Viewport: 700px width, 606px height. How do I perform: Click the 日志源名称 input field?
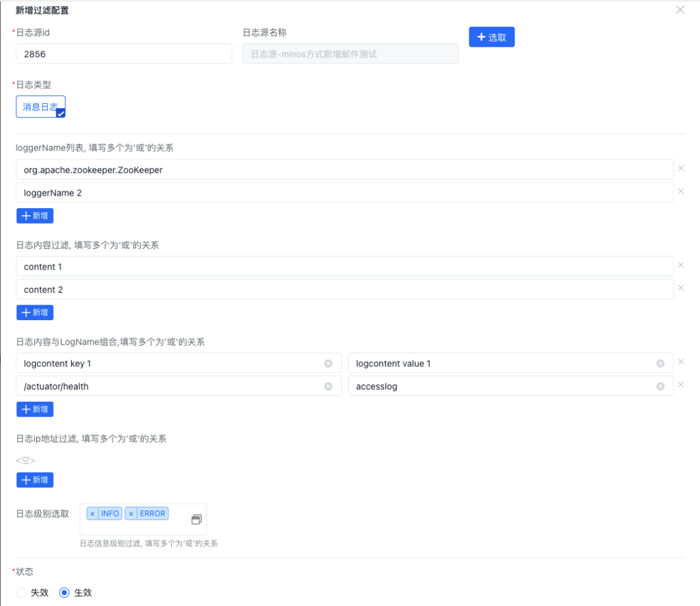coord(351,54)
